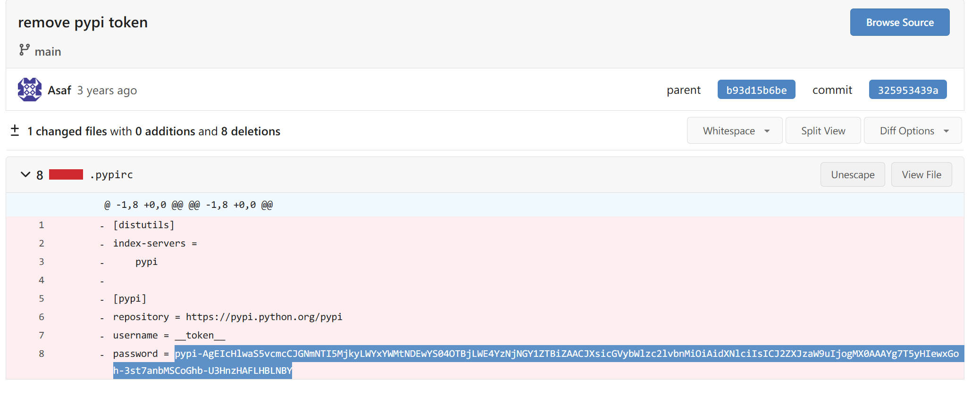Click the 'remove pypi token' commit title
This screenshot has height=396, width=980.
pyautogui.click(x=83, y=22)
